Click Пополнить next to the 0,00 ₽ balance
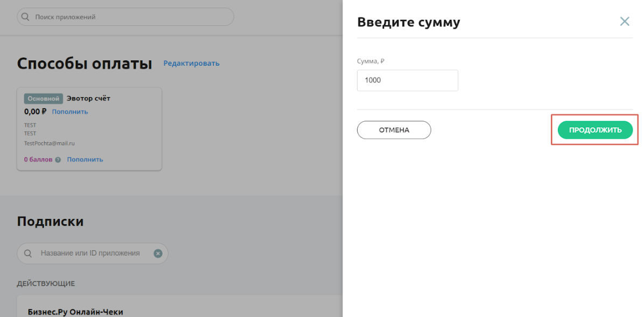644x317 pixels. 70,112
